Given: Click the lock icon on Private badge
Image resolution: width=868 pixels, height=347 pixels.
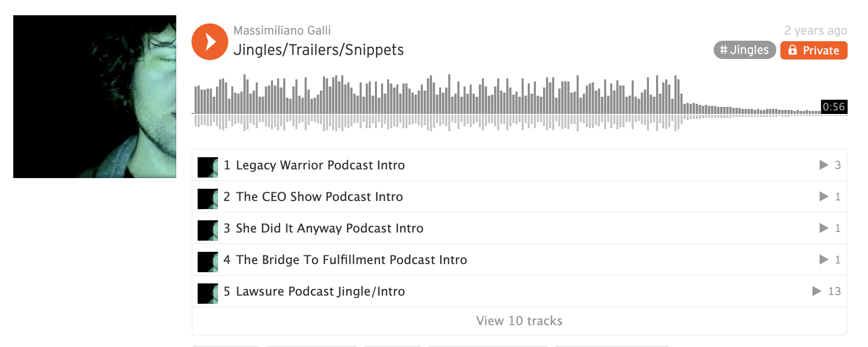Looking at the screenshot, I should (792, 50).
